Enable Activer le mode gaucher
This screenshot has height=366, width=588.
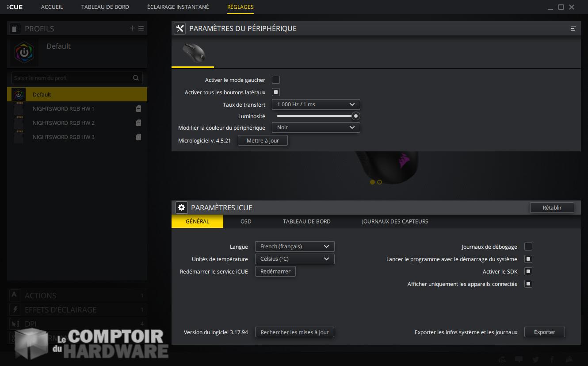tap(275, 80)
